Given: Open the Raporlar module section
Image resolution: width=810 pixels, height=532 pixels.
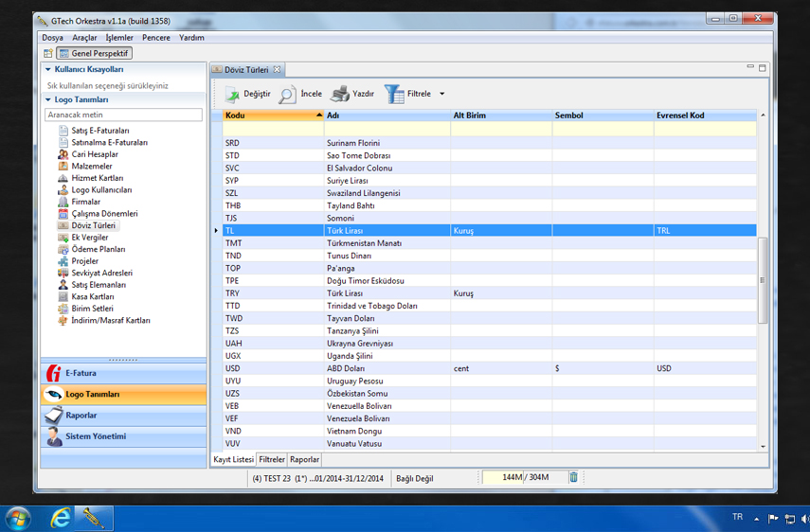Looking at the screenshot, I should [123, 416].
